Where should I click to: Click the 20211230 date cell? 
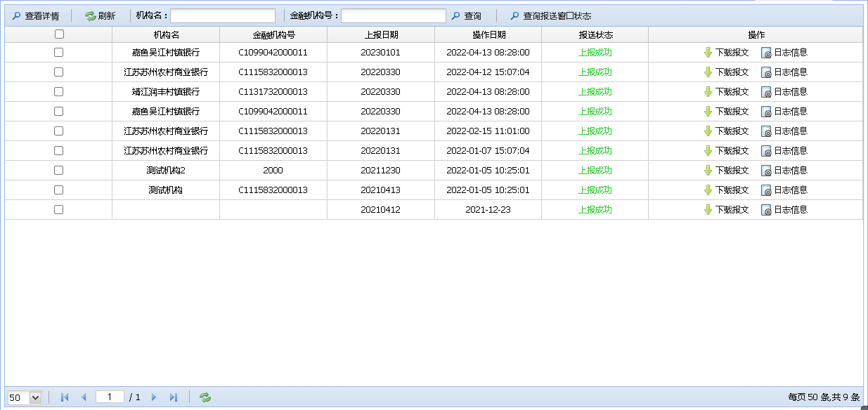381,170
